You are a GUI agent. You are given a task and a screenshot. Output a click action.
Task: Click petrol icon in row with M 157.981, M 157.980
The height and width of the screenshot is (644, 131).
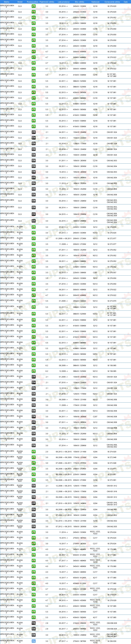34,75
